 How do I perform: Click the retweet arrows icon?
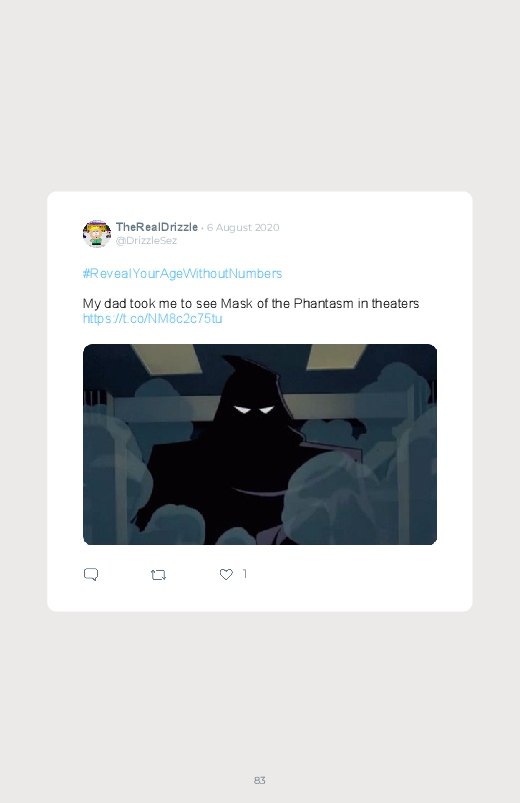point(158,575)
